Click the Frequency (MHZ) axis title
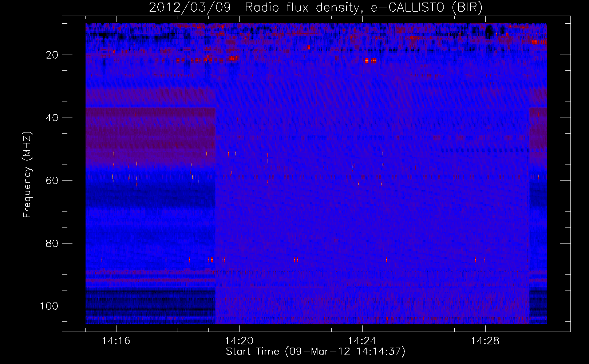The width and height of the screenshot is (589, 364). point(28,174)
